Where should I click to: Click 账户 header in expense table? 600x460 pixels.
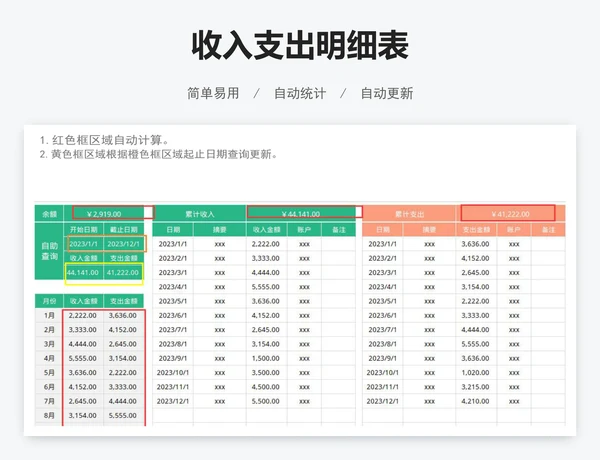[x=514, y=230]
